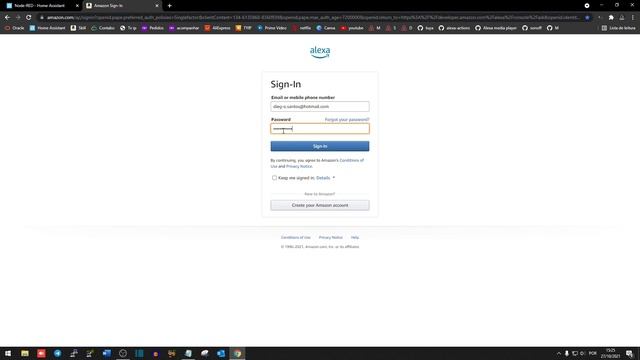This screenshot has width=640, height=360.
Task: Open the footer Help link
Action: click(355, 238)
